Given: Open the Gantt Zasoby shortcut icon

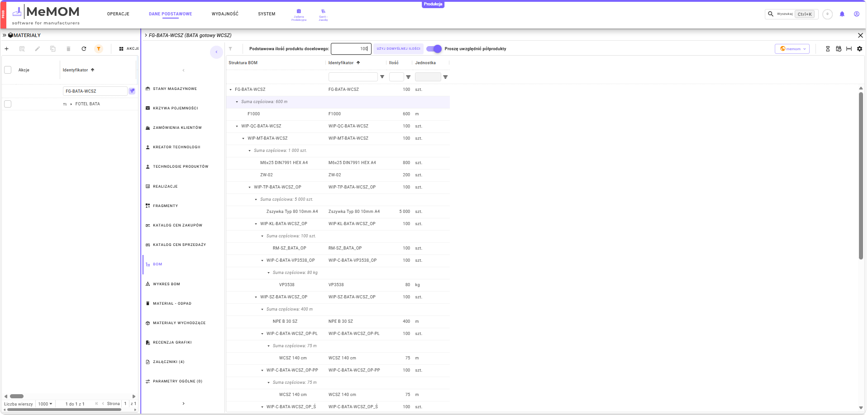Looking at the screenshot, I should 323,14.
